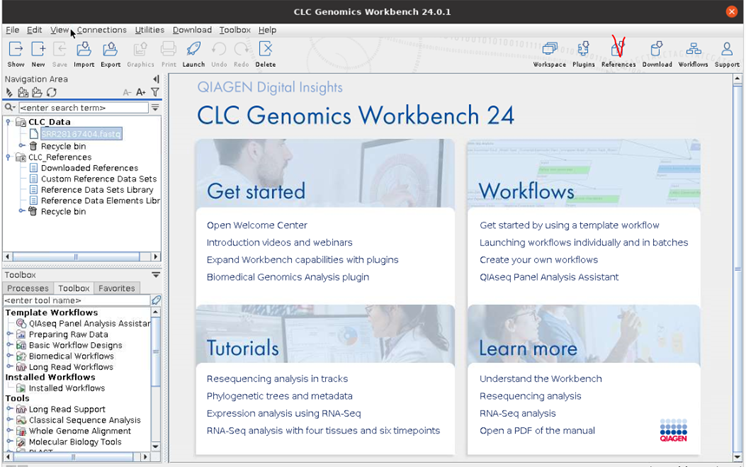The width and height of the screenshot is (746, 467).
Task: Select the Toolbox tab
Action: (74, 288)
